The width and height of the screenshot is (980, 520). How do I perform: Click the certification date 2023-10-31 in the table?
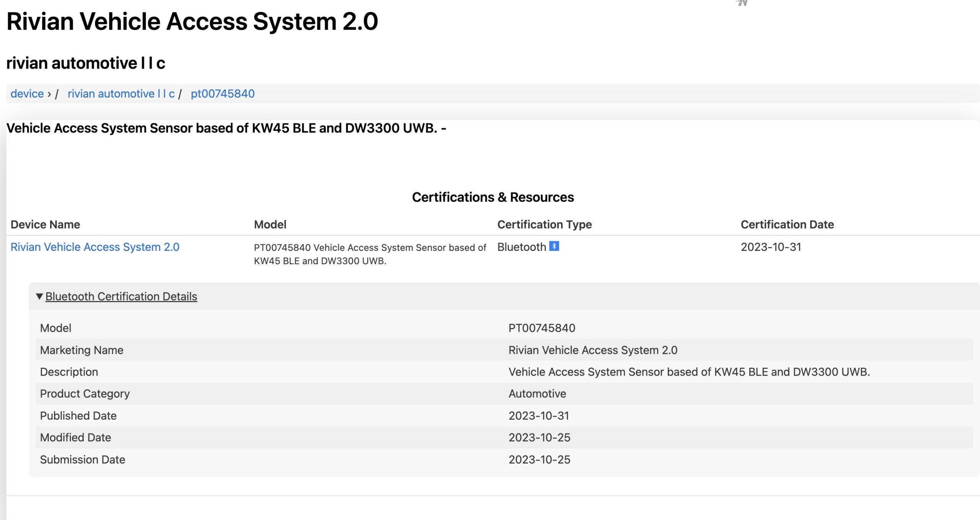(x=771, y=247)
